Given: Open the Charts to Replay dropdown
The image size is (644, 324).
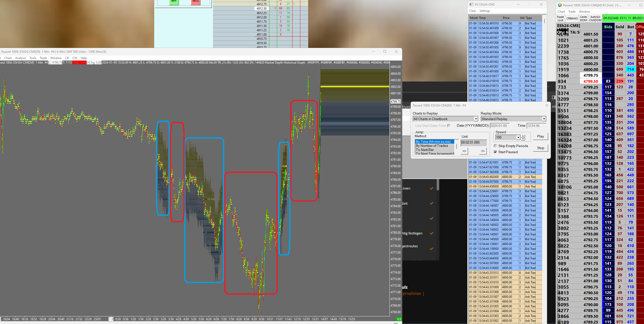Looking at the screenshot, I should pyautogui.click(x=476, y=119).
